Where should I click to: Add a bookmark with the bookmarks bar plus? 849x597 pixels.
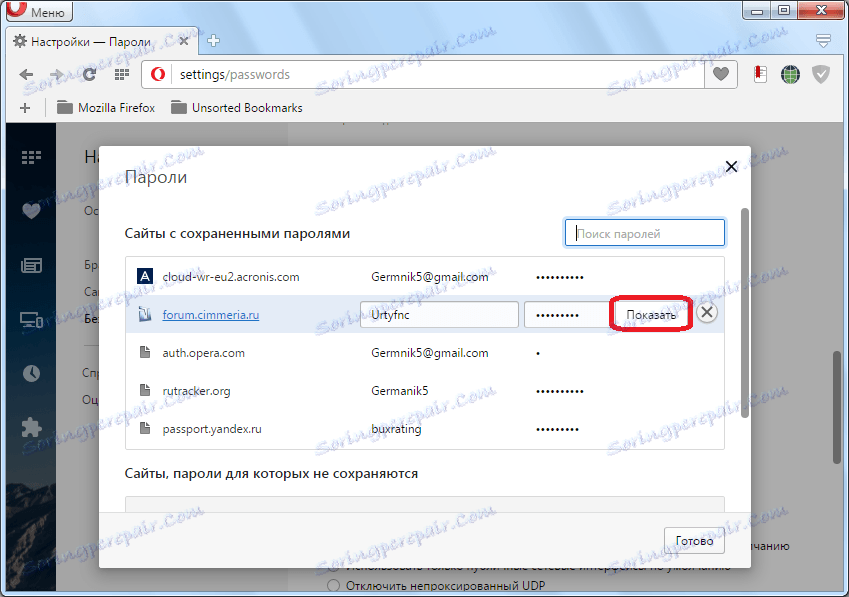[25, 108]
